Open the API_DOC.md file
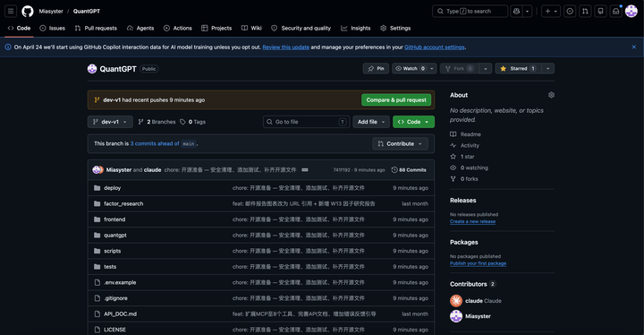This screenshot has height=335, width=644. (x=120, y=314)
